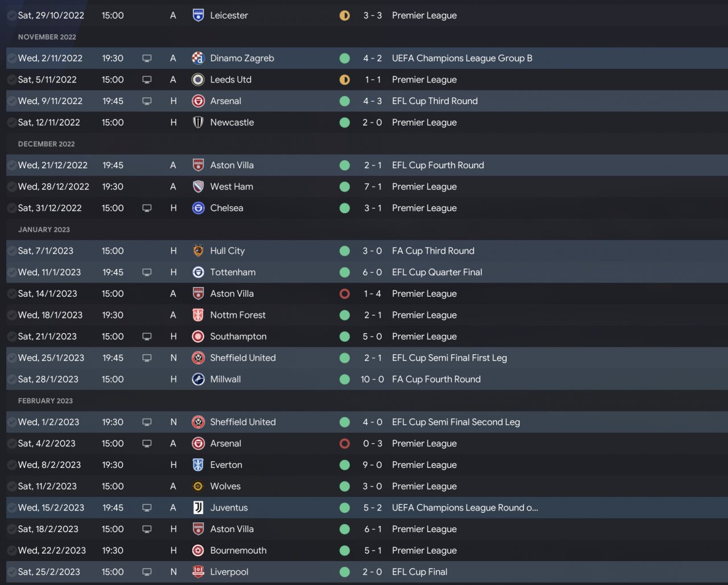Viewport: 728px width, 585px height.
Task: Click the Wolves club badge
Action: (198, 486)
